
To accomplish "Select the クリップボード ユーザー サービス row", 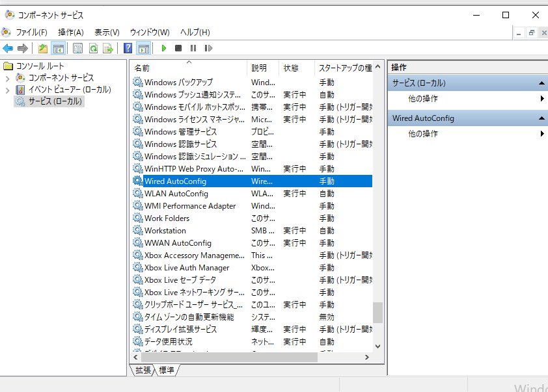I will coord(252,305).
